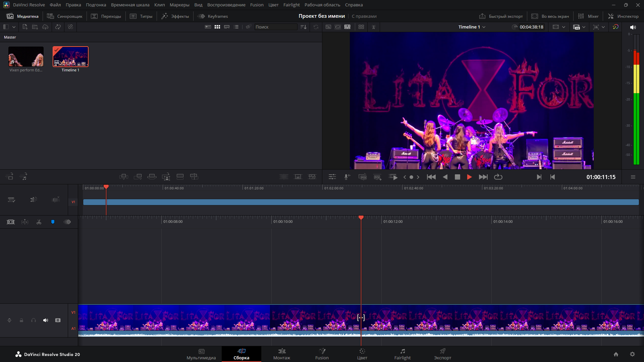Click Во весь экран button
644x362 pixels.
[x=550, y=16]
